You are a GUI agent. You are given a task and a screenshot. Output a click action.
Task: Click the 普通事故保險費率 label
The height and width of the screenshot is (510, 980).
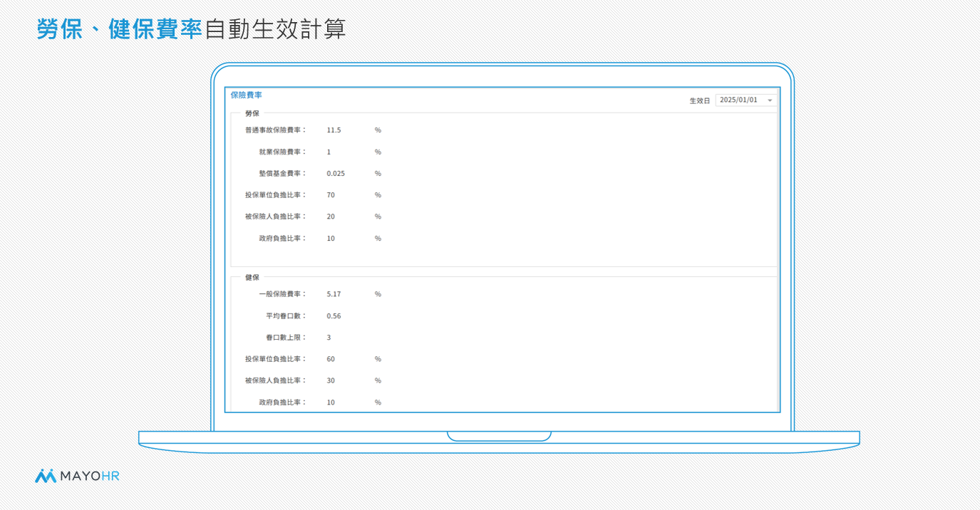pos(275,130)
